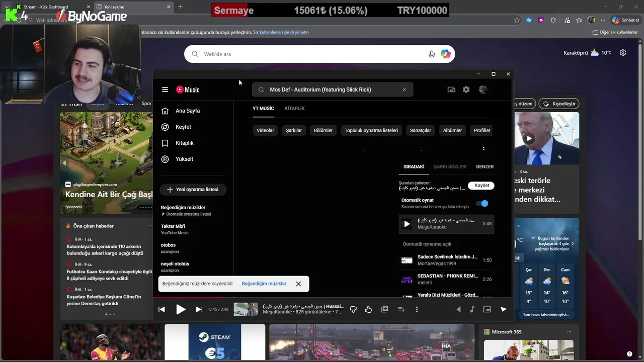Switch to the SIRADAKİ tab

pos(414,166)
